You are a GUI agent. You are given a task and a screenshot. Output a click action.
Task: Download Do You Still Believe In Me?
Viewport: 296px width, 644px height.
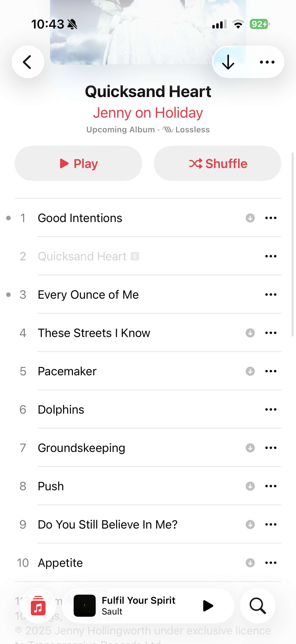tap(250, 524)
